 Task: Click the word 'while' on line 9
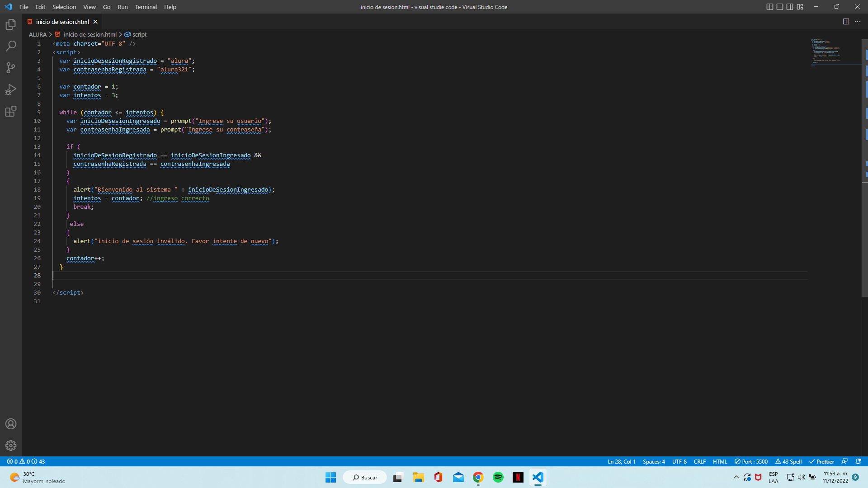pos(68,112)
